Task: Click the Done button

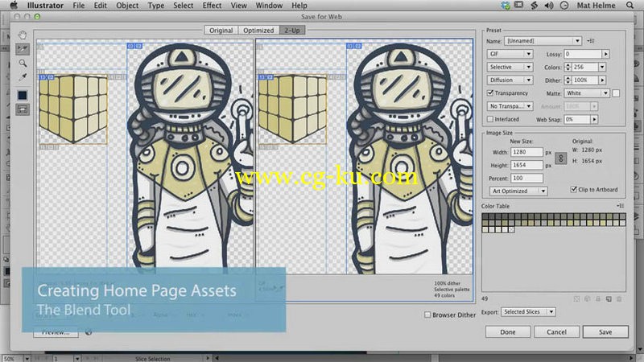Action: [x=508, y=331]
